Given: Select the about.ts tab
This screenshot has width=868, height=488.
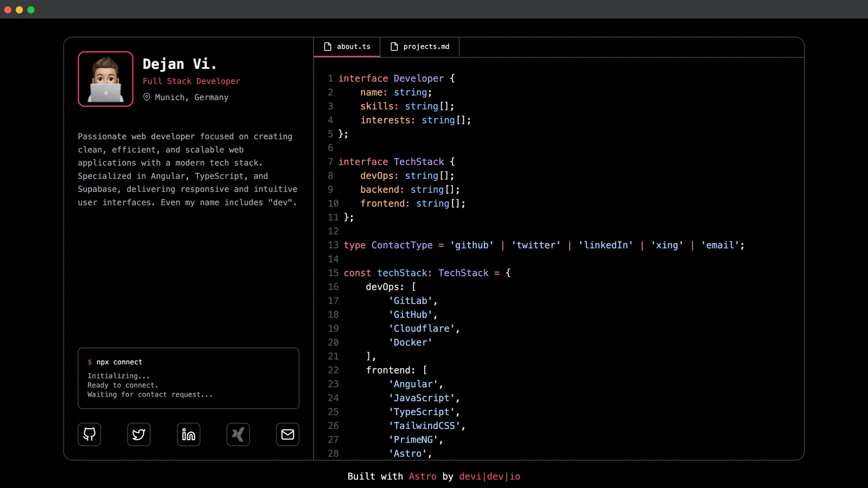Looking at the screenshot, I should [x=353, y=47].
